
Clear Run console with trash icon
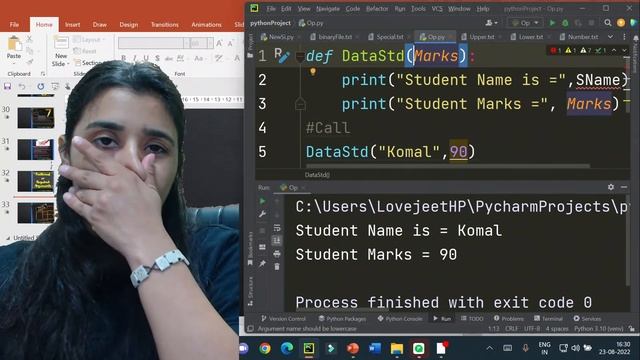coord(277,267)
